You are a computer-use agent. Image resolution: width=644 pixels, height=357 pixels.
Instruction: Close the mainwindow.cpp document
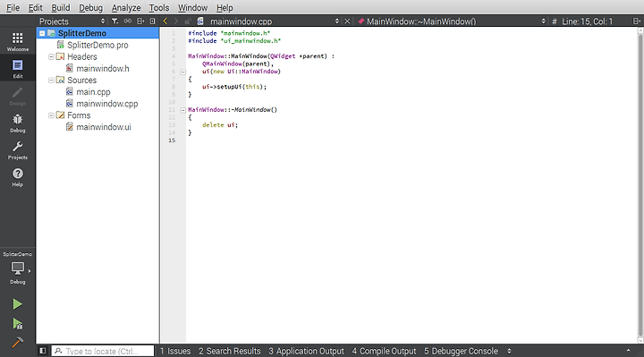click(x=347, y=21)
